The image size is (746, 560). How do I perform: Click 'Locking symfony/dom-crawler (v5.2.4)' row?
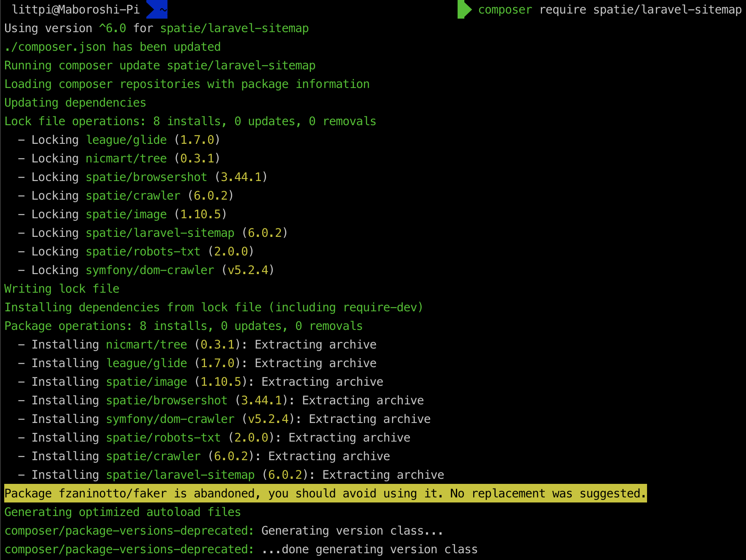146,270
